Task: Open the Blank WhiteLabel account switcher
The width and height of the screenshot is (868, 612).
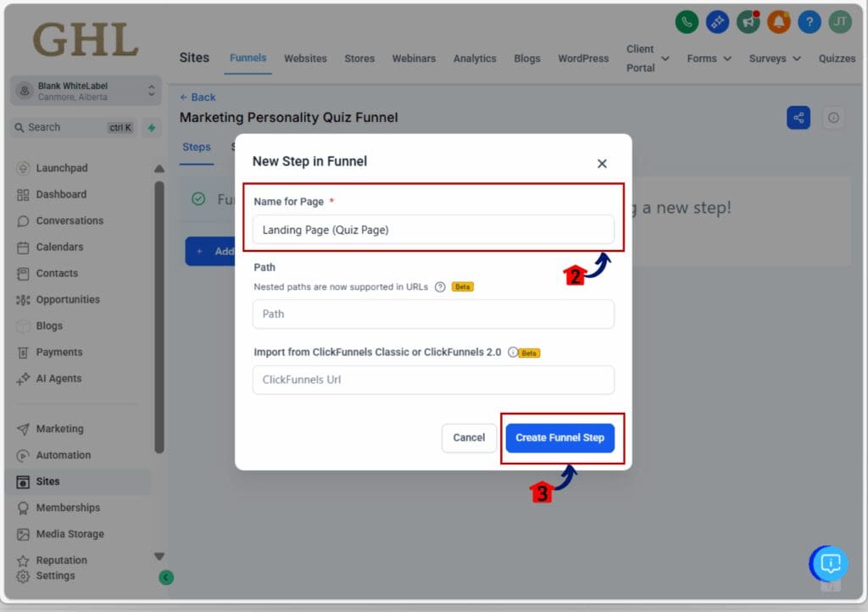Action: [x=85, y=88]
